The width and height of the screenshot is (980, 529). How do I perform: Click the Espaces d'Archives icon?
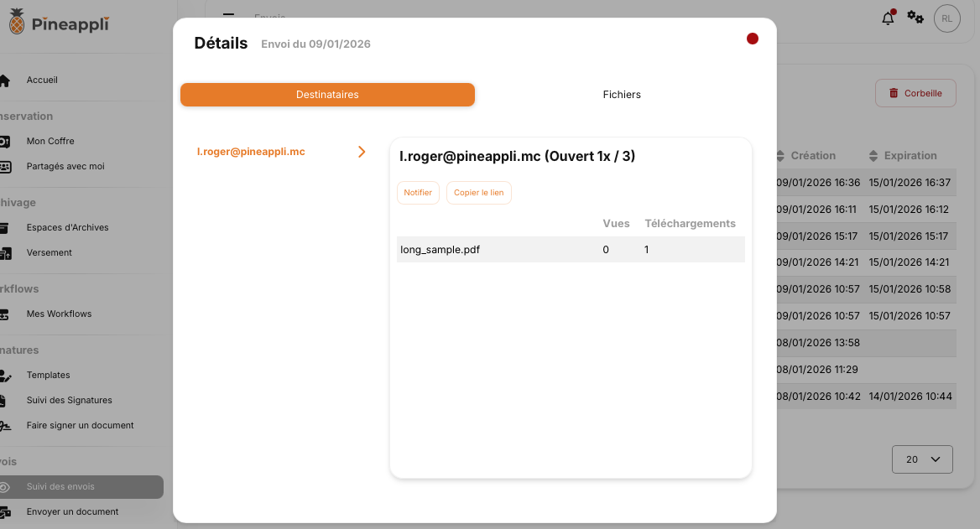[4, 227]
